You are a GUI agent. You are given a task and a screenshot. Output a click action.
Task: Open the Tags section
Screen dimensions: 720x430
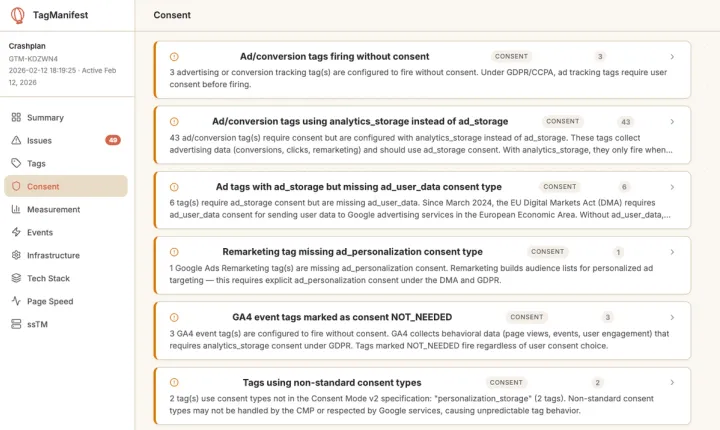pos(66,163)
